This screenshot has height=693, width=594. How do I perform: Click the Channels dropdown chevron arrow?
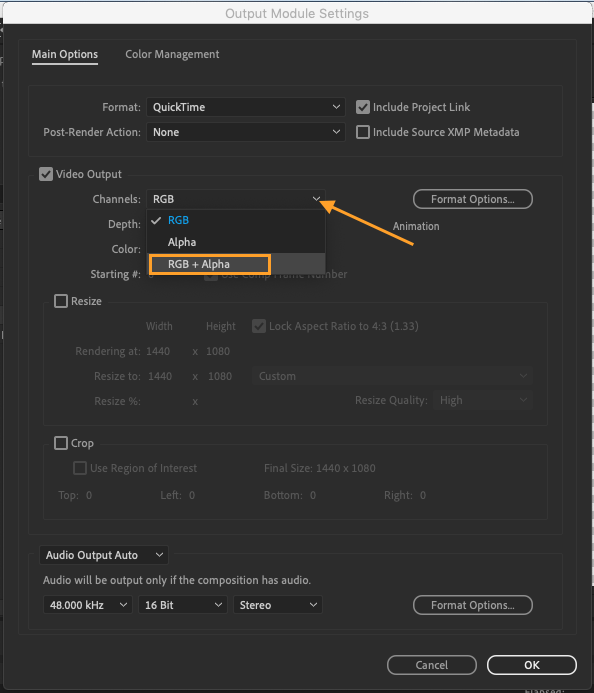click(316, 199)
